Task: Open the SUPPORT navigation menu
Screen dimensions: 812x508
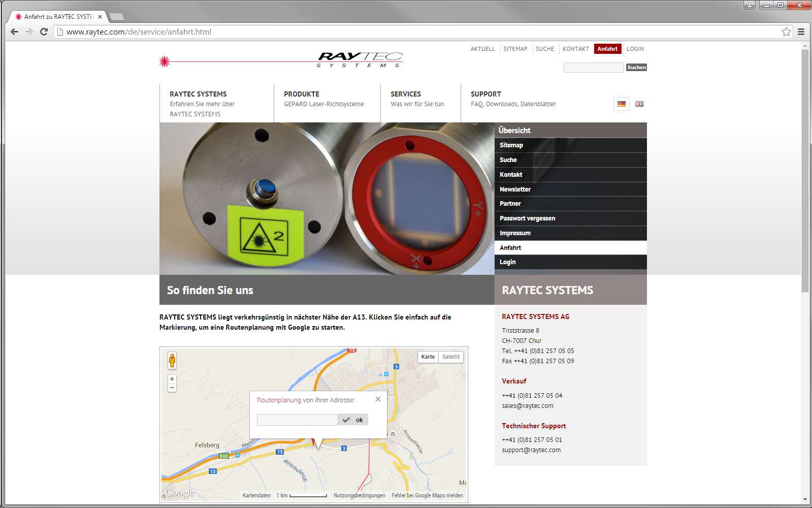Action: [x=485, y=94]
